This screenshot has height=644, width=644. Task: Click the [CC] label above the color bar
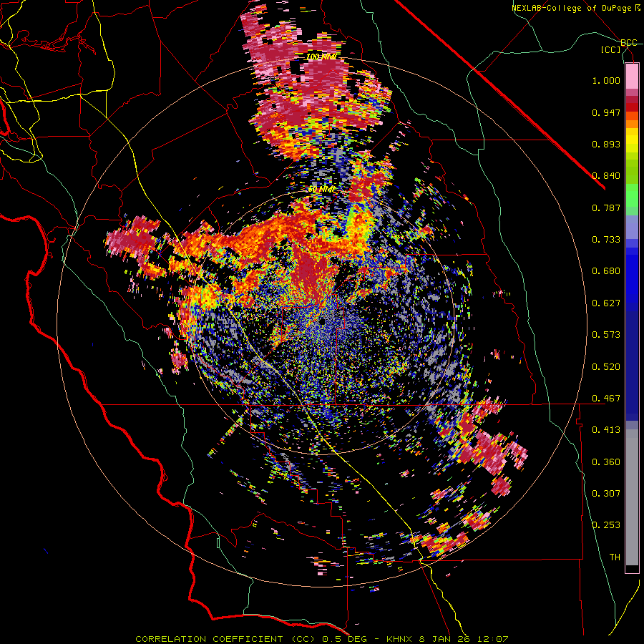611,49
